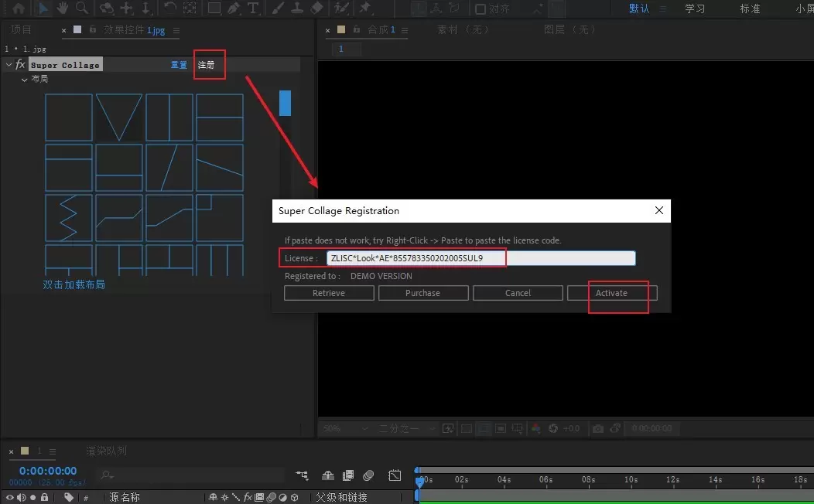Switch to the 学习 workspace
814x504 pixels.
695,9
